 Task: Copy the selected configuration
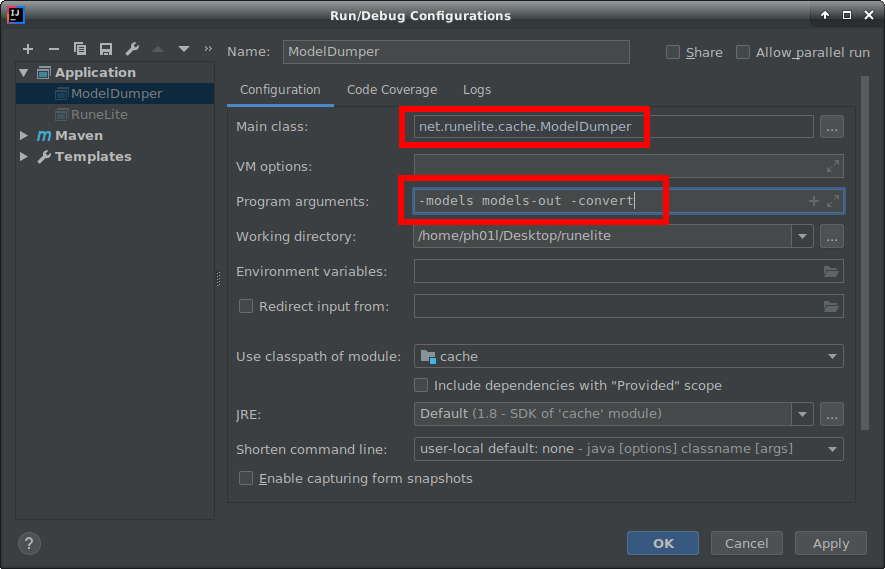point(80,49)
